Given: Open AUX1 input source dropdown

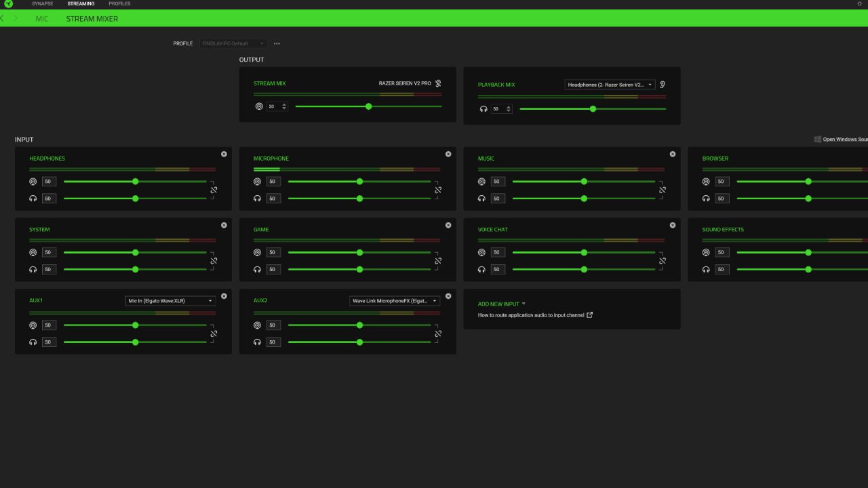Looking at the screenshot, I should point(170,301).
